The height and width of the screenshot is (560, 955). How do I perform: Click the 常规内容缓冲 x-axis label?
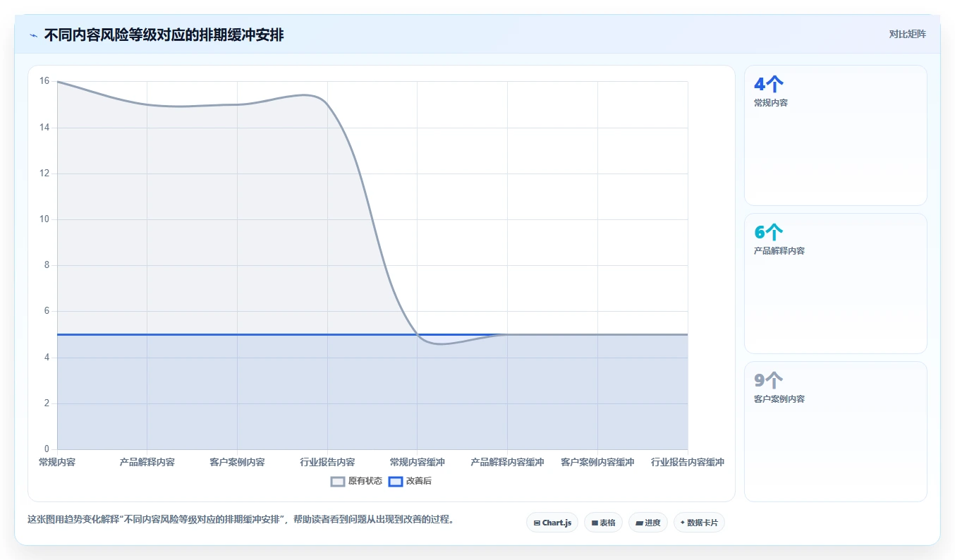[418, 462]
